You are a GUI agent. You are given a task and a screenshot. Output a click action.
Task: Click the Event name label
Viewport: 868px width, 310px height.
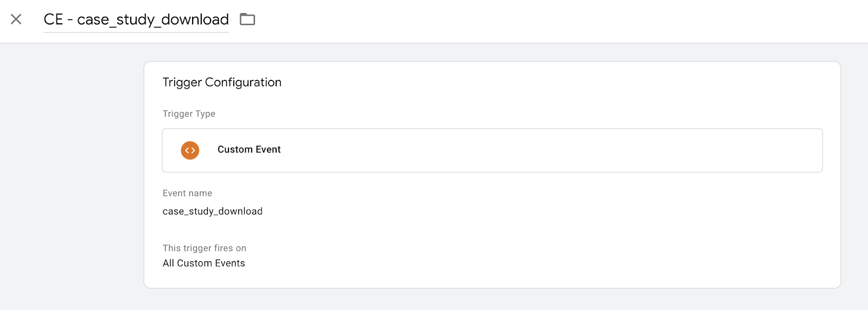tap(187, 193)
